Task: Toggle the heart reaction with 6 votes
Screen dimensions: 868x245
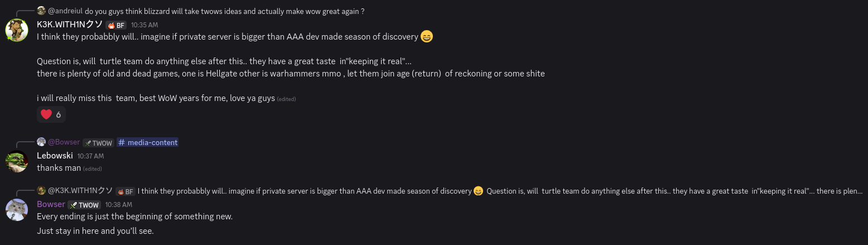Action: [51, 114]
